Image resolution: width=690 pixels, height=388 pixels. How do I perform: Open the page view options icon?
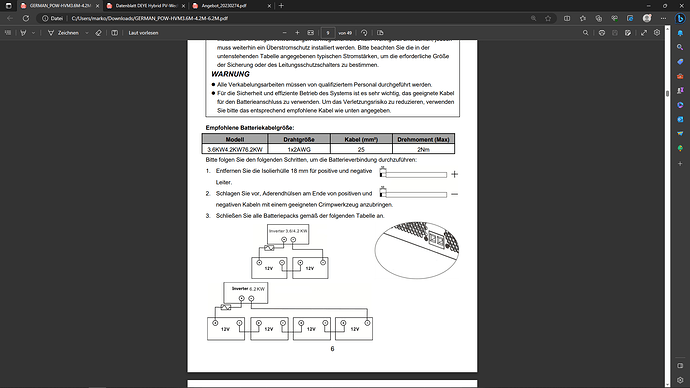(x=380, y=33)
